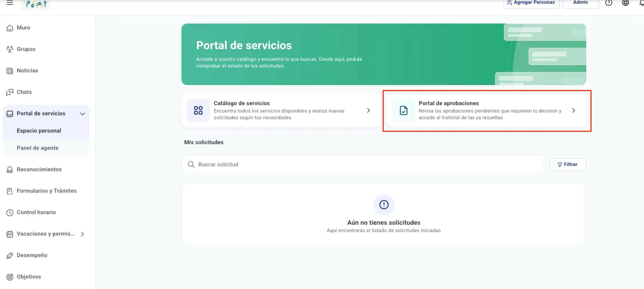Screen dimensions: 644x289
Task: Click the Noticias newspaper icon
Action: tap(10, 71)
